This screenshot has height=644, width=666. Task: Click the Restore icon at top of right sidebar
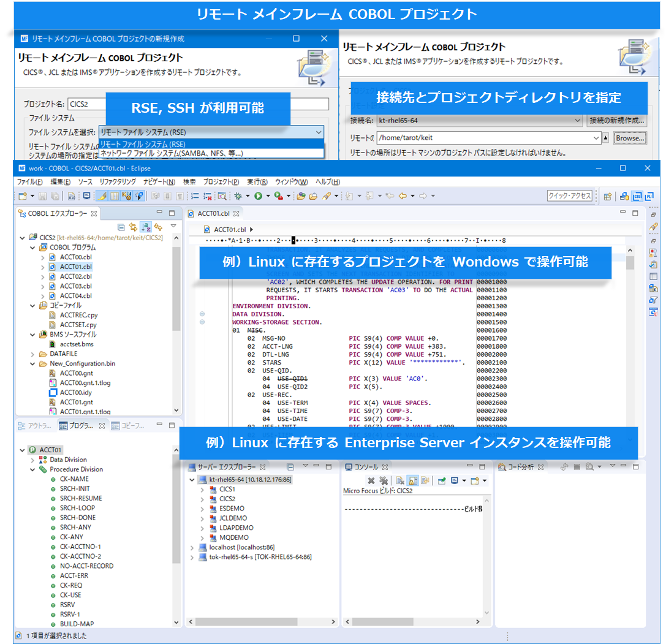point(653,215)
